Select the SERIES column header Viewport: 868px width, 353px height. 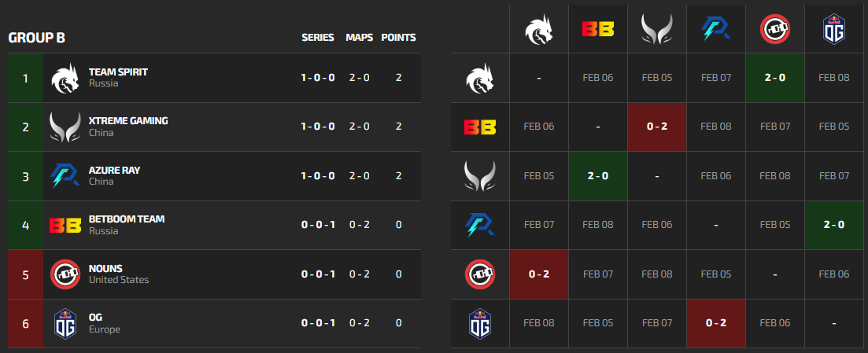[318, 38]
